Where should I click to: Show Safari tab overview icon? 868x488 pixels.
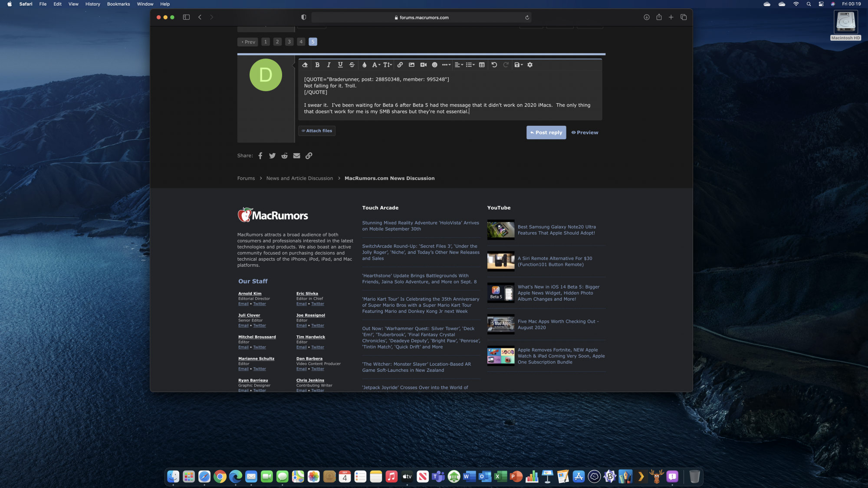pos(684,17)
